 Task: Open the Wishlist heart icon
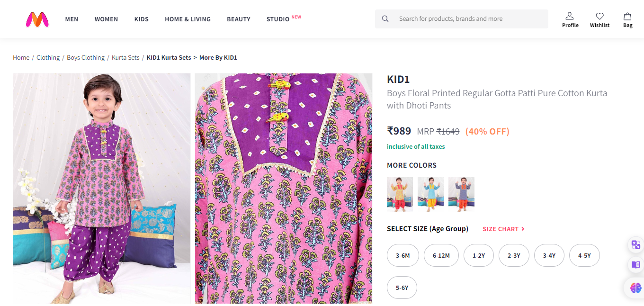(599, 16)
